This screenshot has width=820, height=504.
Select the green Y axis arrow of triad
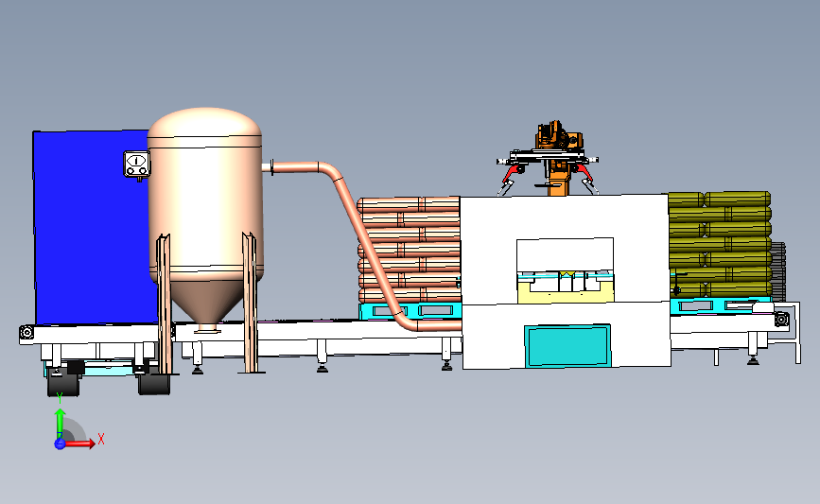[60, 424]
